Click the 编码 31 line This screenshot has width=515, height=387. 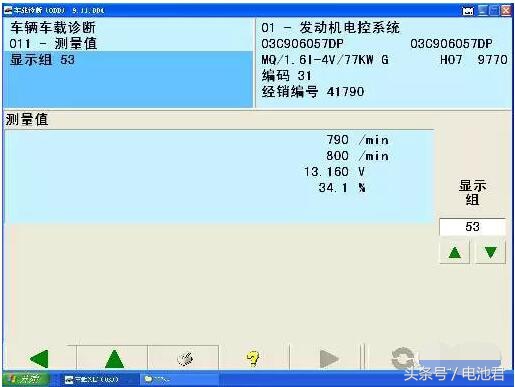coord(286,76)
